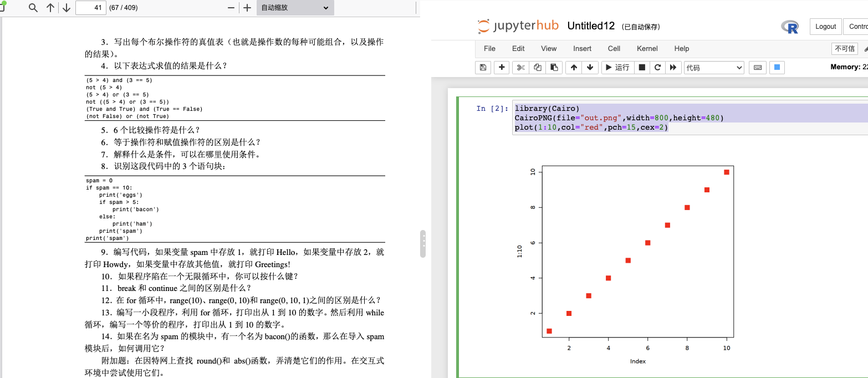This screenshot has width=868, height=378.
Task: Interrupt the kernel with stop square
Action: coord(642,68)
